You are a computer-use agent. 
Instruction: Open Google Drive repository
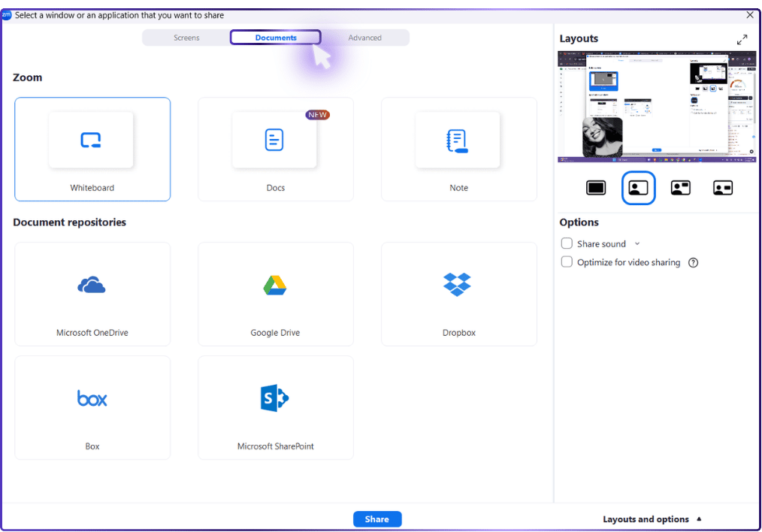click(x=276, y=294)
